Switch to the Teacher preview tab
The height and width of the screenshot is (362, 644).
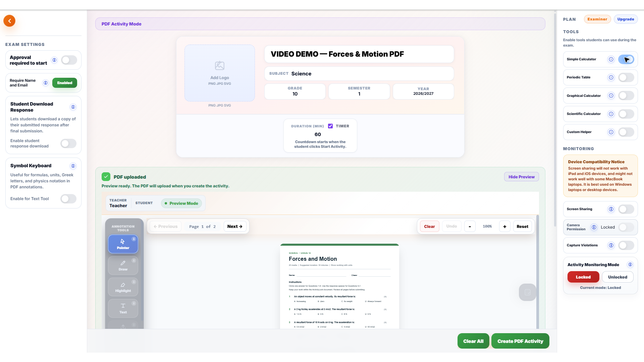pyautogui.click(x=118, y=203)
